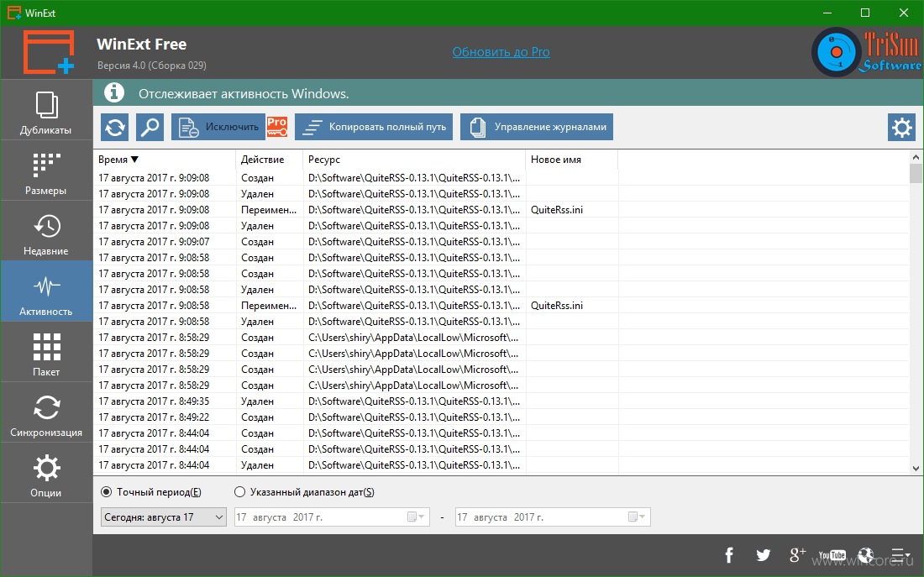
Task: Open the start date calendar dropdown
Action: click(x=417, y=517)
